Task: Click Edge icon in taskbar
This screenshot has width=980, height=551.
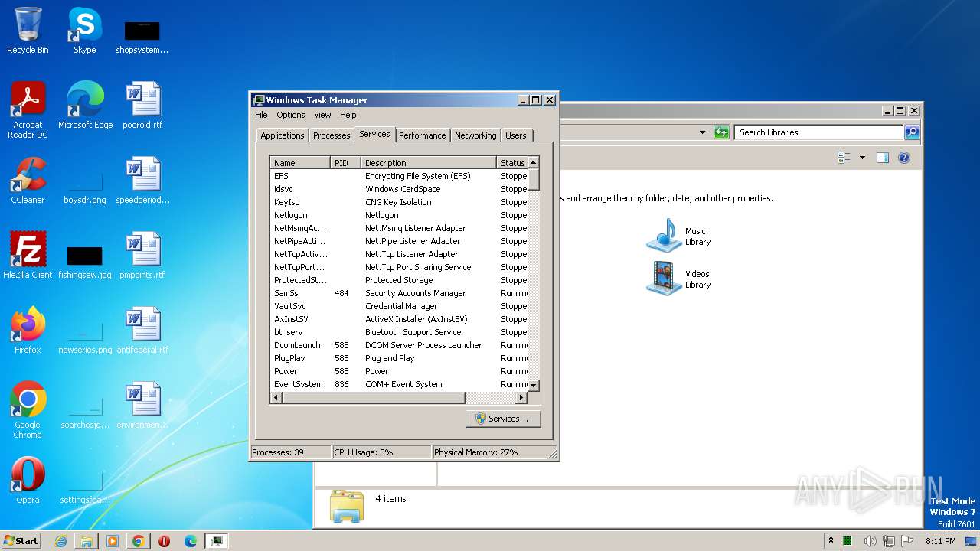Action: click(x=191, y=541)
